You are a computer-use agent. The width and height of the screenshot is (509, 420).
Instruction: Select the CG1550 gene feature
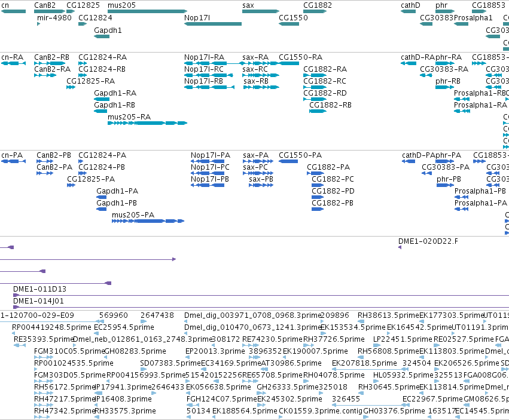(289, 24)
